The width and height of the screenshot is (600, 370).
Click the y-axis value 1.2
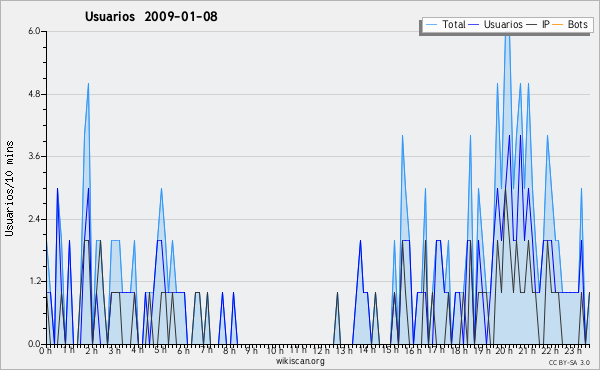[34, 282]
